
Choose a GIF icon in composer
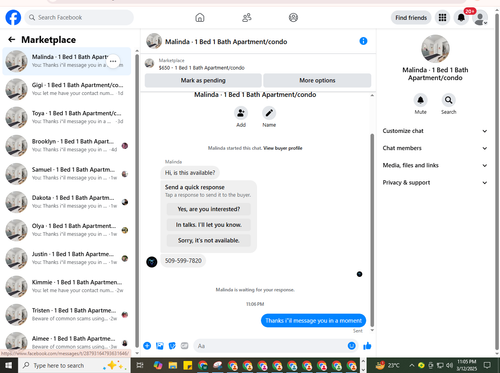pos(184,346)
